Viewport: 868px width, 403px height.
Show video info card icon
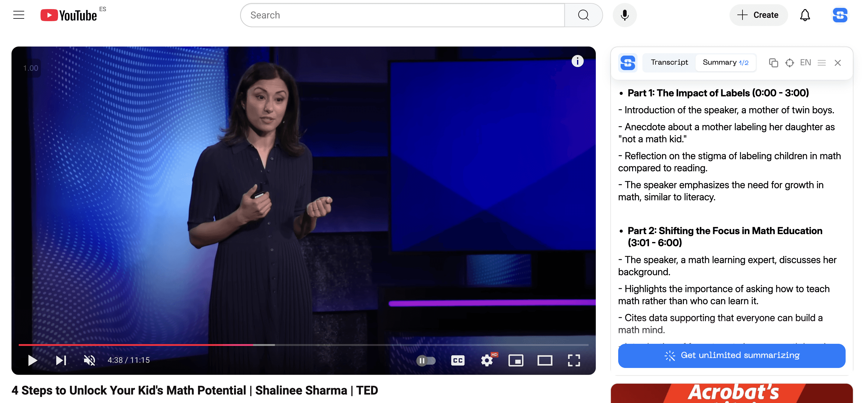tap(577, 61)
